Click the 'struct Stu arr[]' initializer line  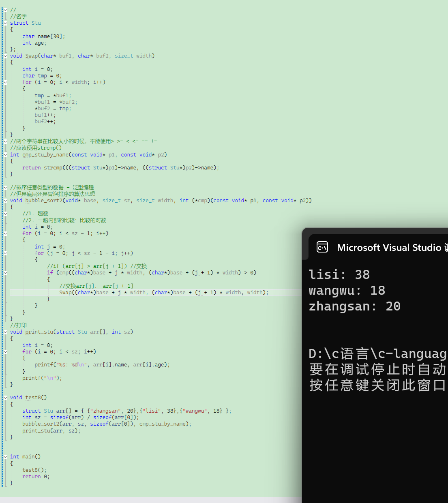[x=127, y=411]
